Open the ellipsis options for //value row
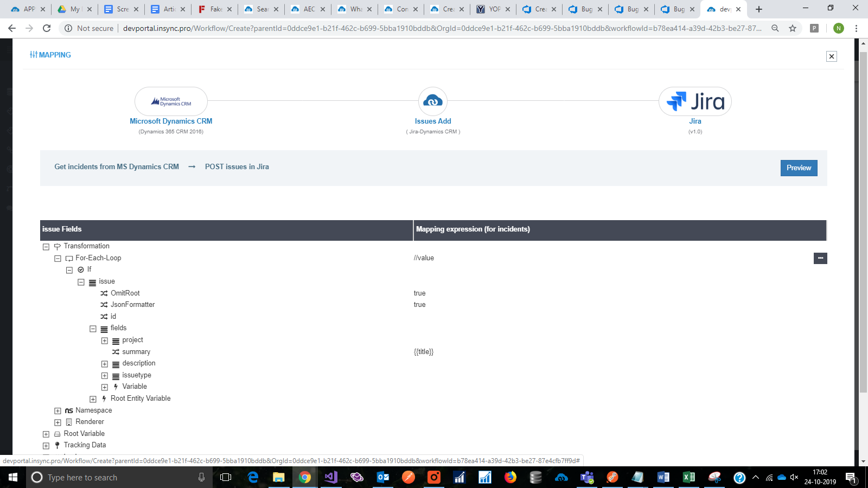868x488 pixels. (x=820, y=258)
